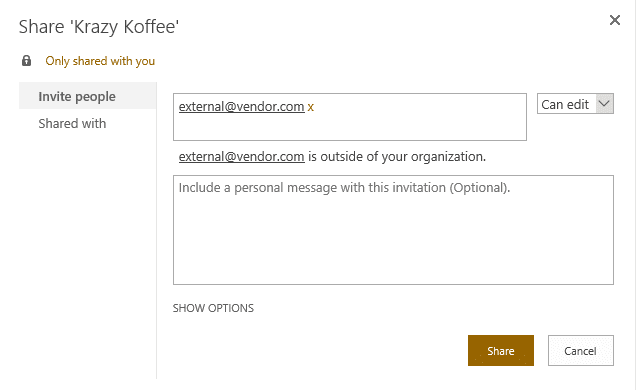Expand SHOW OPTIONS section
The image size is (636, 390).
213,308
